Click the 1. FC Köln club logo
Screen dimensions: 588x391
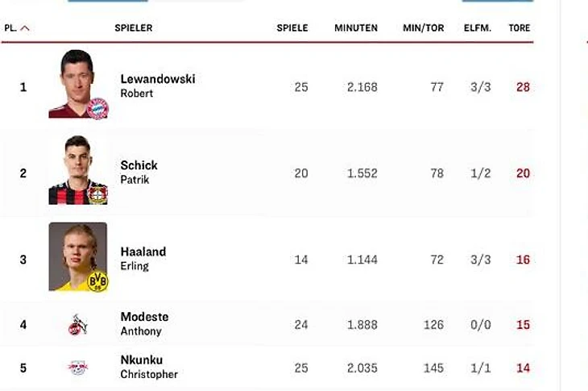pyautogui.click(x=78, y=325)
